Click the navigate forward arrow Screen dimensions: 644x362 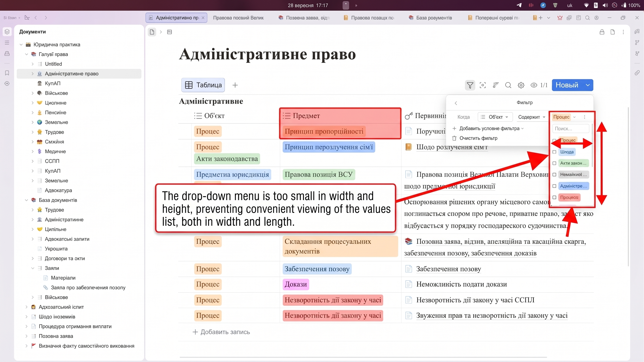point(46,18)
